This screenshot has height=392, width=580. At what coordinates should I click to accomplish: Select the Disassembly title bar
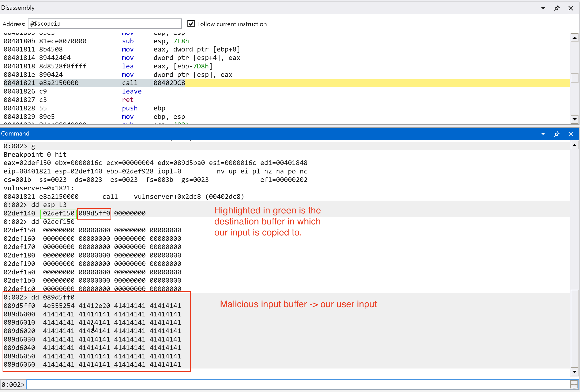(x=18, y=8)
